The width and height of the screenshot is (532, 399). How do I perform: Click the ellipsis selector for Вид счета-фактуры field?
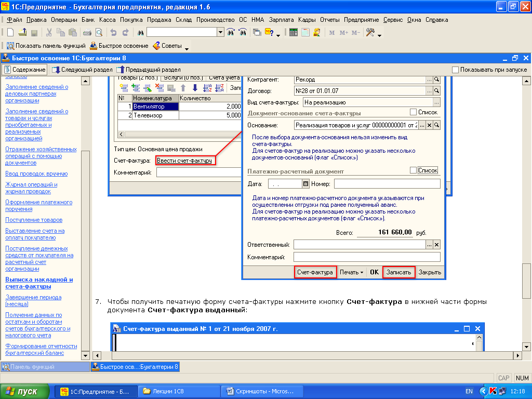point(436,102)
